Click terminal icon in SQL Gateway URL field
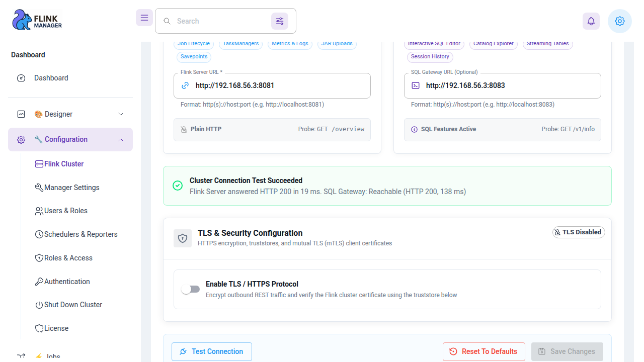Image resolution: width=644 pixels, height=362 pixels. [416, 85]
